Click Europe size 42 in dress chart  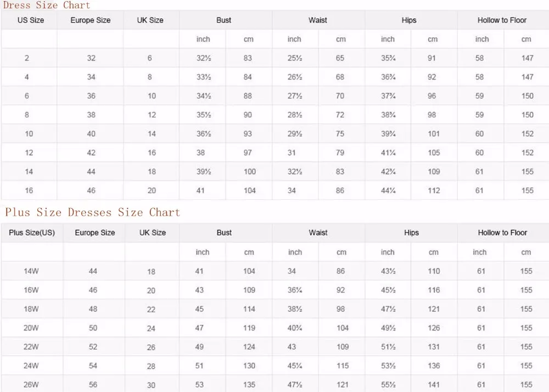pyautogui.click(x=91, y=153)
